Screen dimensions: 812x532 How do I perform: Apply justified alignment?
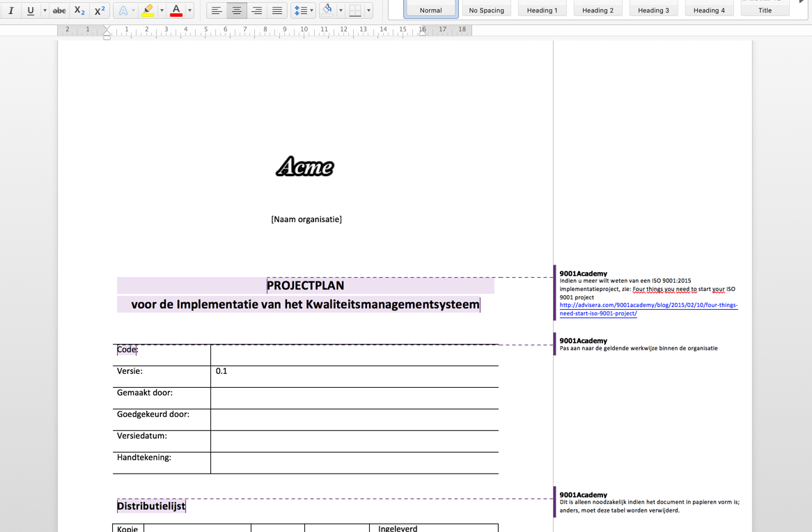point(276,10)
